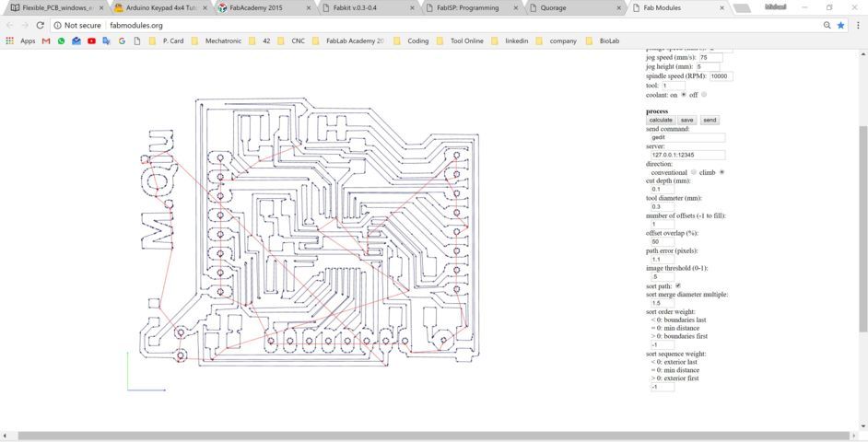Click the cut depth input field
Screen dimensions: 868x442
click(663, 189)
